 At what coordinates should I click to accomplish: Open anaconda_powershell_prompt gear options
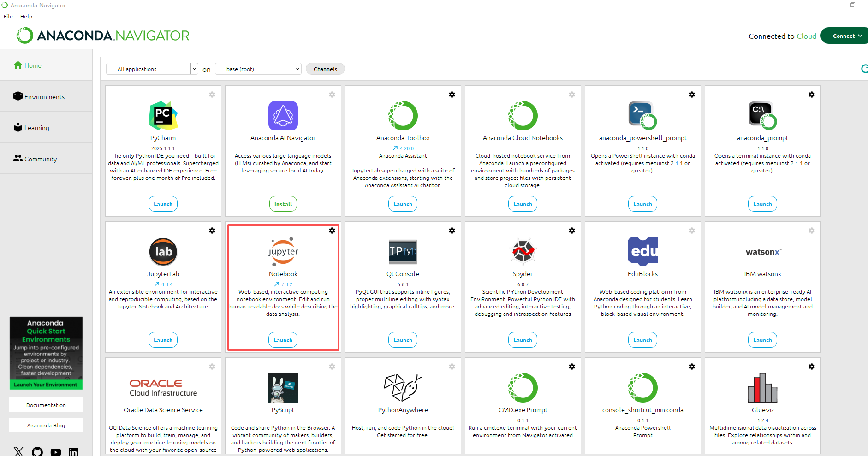(692, 95)
